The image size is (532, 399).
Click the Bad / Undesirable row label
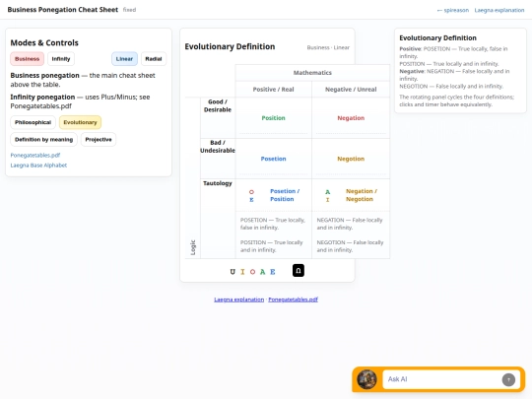[218, 146]
